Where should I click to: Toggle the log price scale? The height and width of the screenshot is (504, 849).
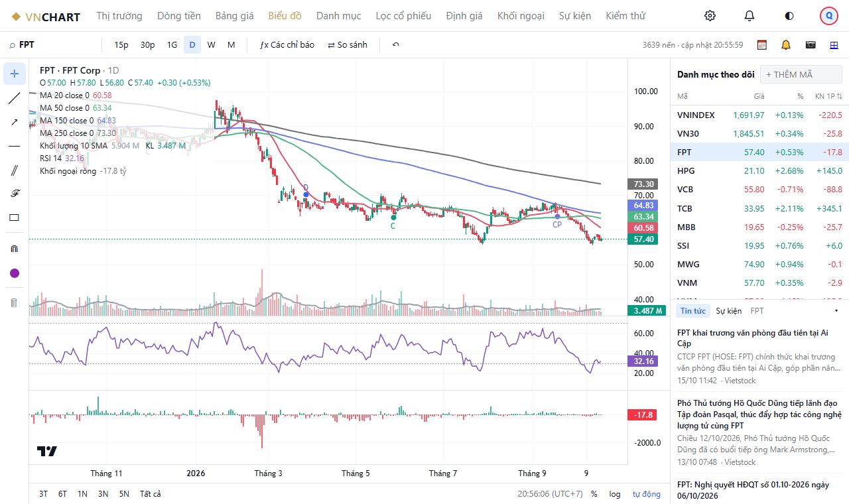(615, 494)
